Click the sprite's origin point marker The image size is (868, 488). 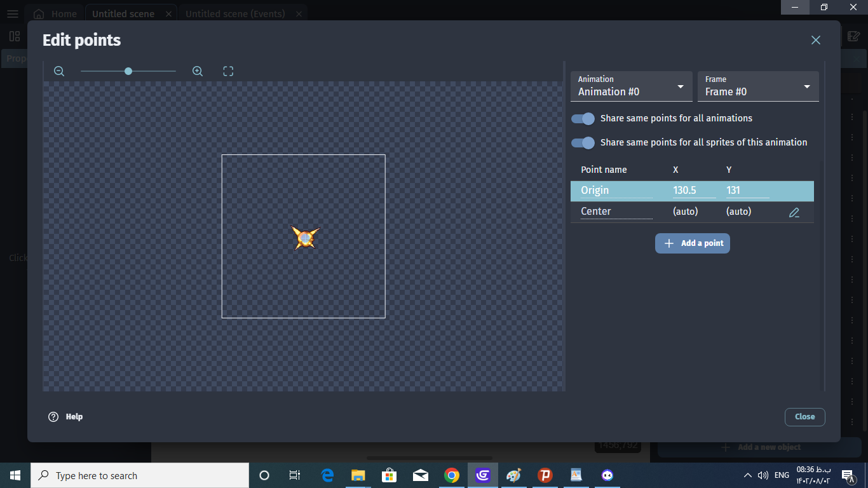click(306, 238)
